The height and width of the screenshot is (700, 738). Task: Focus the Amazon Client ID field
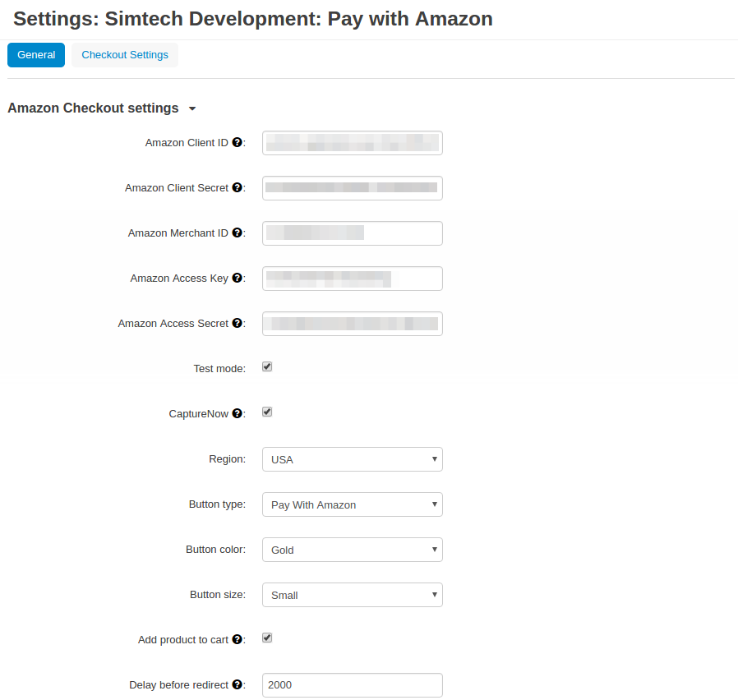[353, 143]
